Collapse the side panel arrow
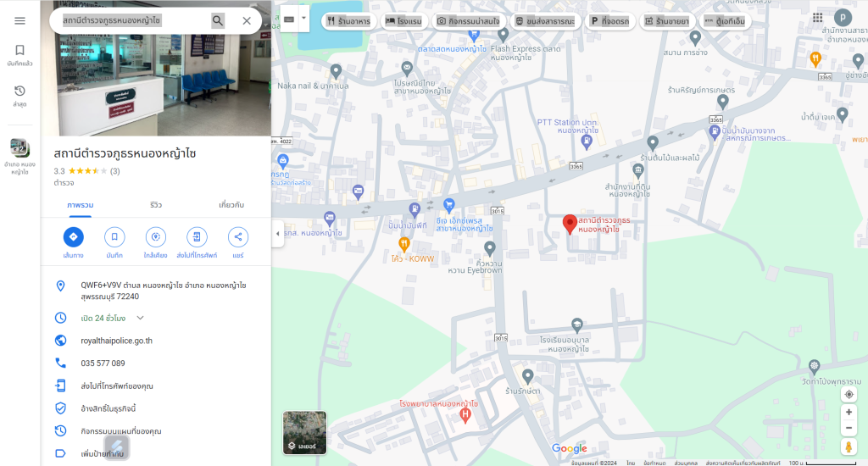The width and height of the screenshot is (868, 466). click(278, 233)
